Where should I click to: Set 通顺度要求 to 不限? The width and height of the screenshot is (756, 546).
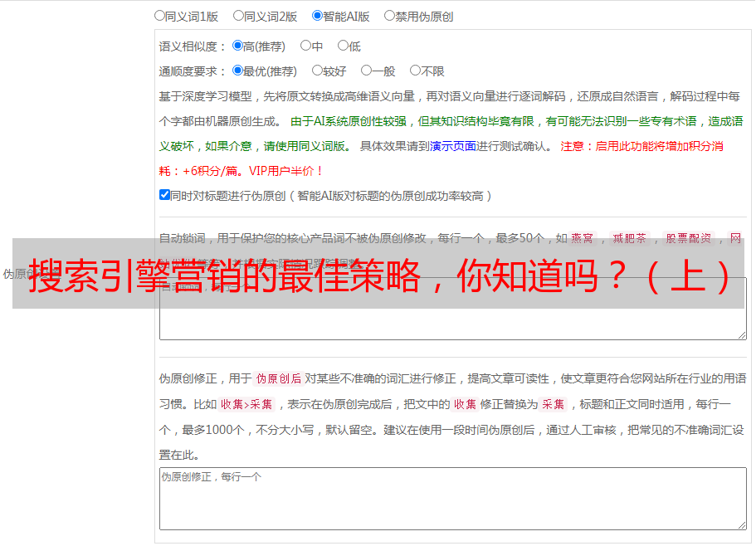click(415, 71)
